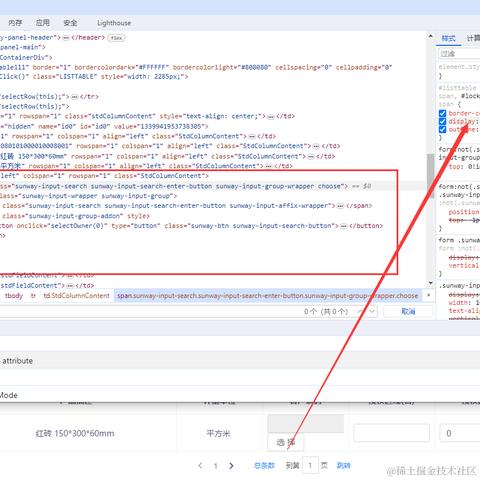Click the elements panel scrollbar thumb
Image resolution: width=480 pixels, height=480 pixels.
pyautogui.click(x=431, y=175)
